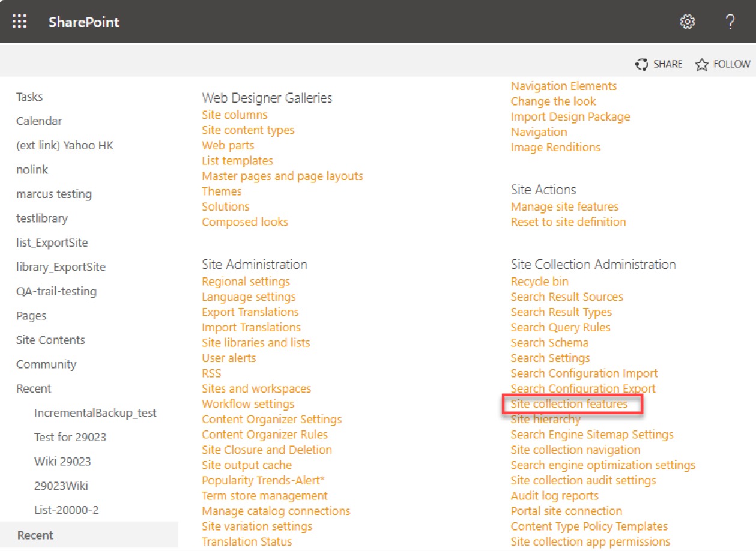Click the help question mark icon

(730, 22)
